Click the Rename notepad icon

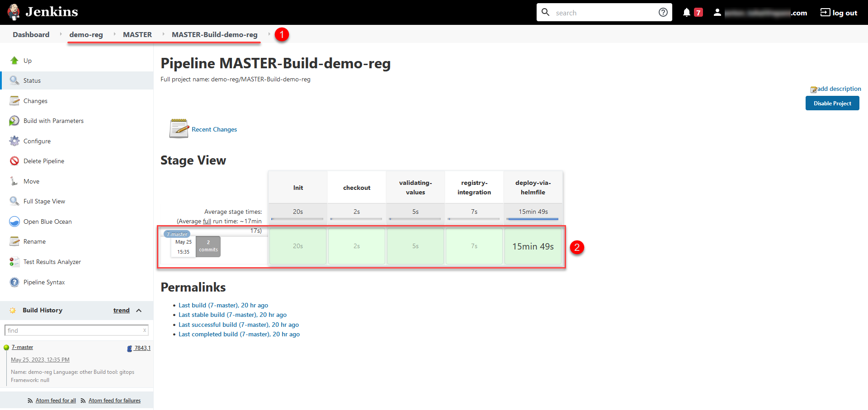pos(14,241)
